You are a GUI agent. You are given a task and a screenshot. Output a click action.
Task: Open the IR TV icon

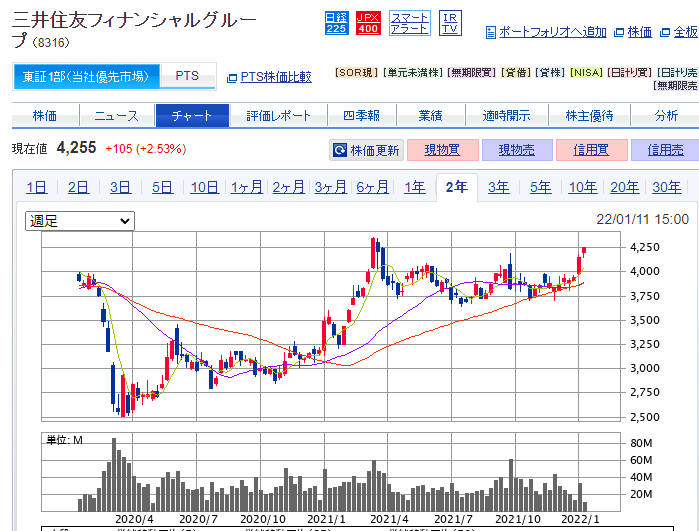tap(450, 23)
